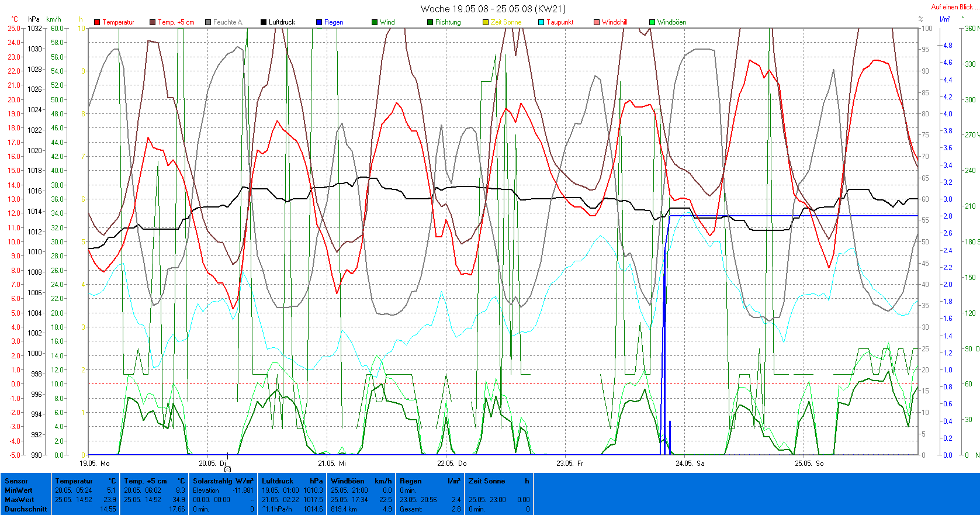
Task: Select the '24.05. Sa' date label
Action: 690,464
